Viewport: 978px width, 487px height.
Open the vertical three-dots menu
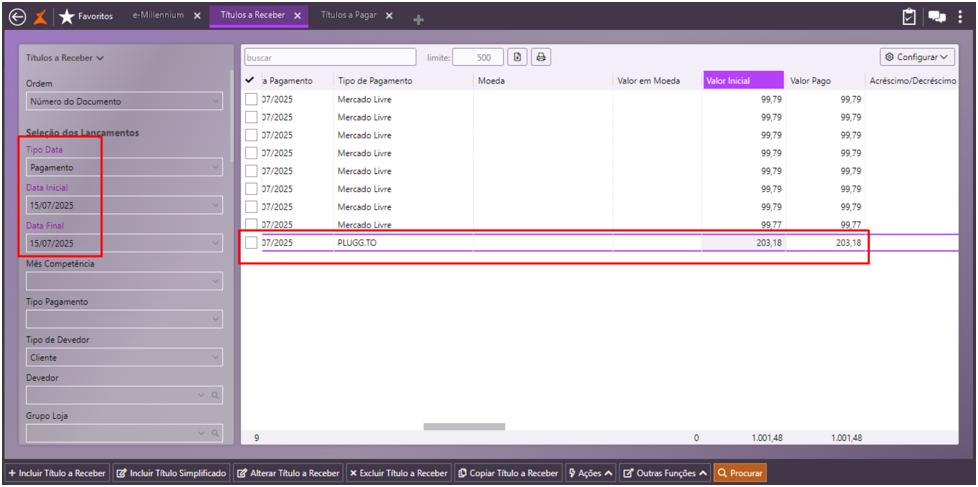pos(960,17)
